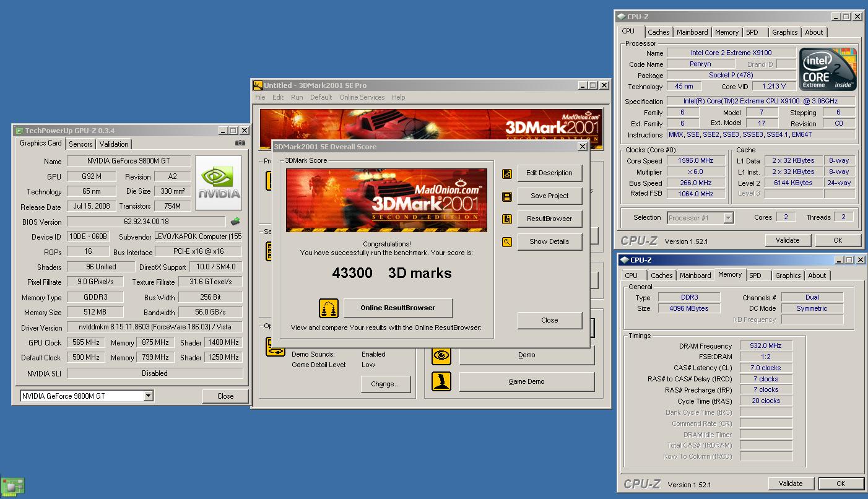
Task: Click the Memory Size value 4096 MBytes
Action: tap(689, 308)
